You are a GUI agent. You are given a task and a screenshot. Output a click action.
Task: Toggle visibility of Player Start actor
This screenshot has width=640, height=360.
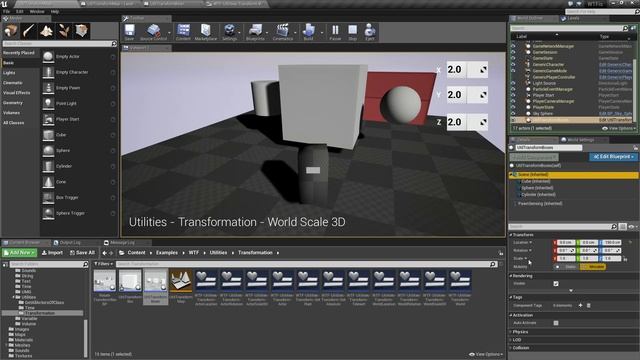tap(513, 95)
